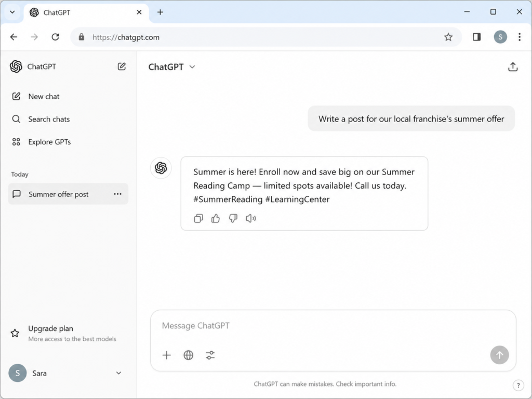Open the tools sliders icon in composer
The image size is (532, 399).
point(210,355)
